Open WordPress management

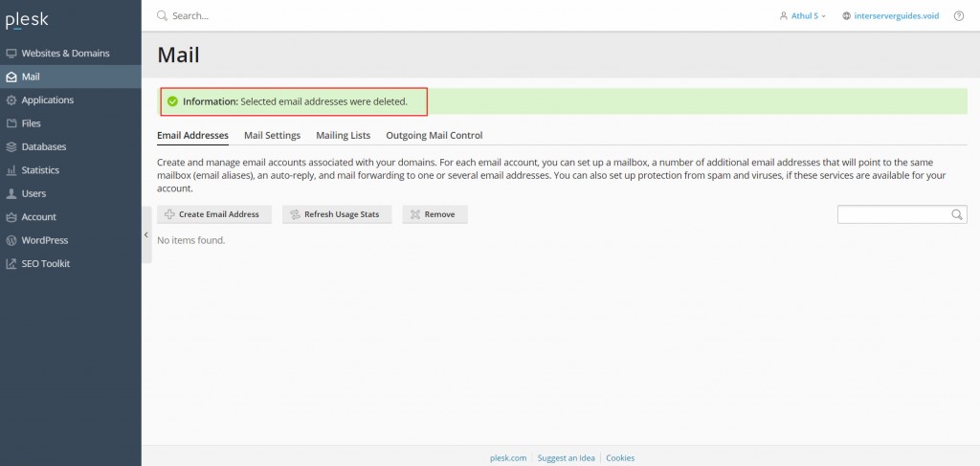[x=44, y=240]
